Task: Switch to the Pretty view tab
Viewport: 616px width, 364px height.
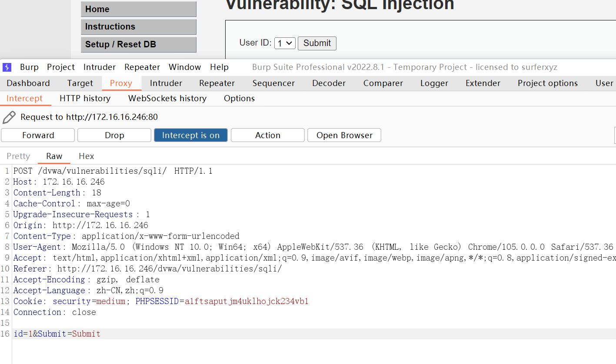Action: pos(18,156)
